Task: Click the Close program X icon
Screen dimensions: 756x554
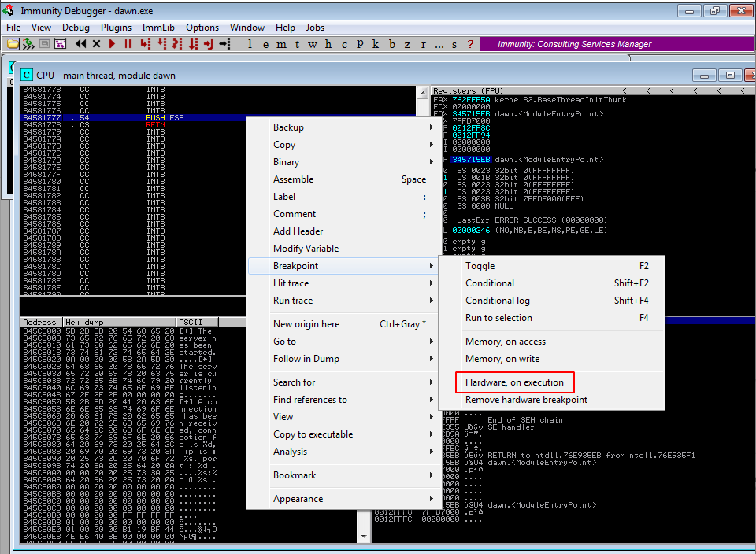Action: click(96, 44)
